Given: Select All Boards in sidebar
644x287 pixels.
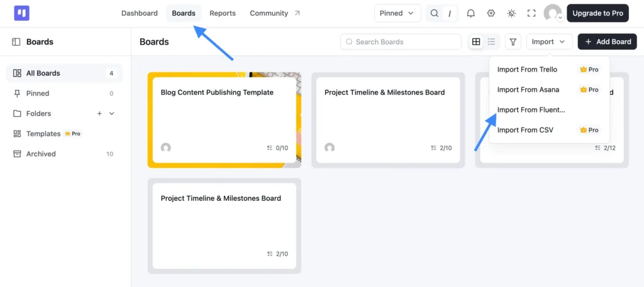Looking at the screenshot, I should coord(65,73).
